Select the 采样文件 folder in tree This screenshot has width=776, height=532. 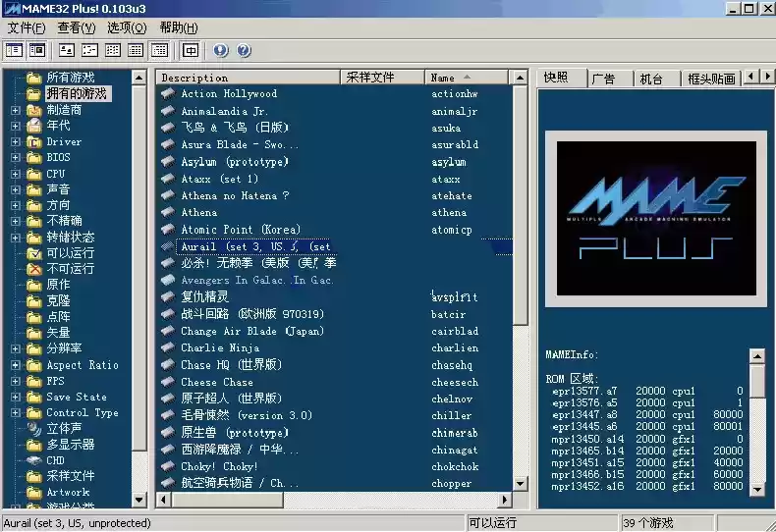(71, 476)
